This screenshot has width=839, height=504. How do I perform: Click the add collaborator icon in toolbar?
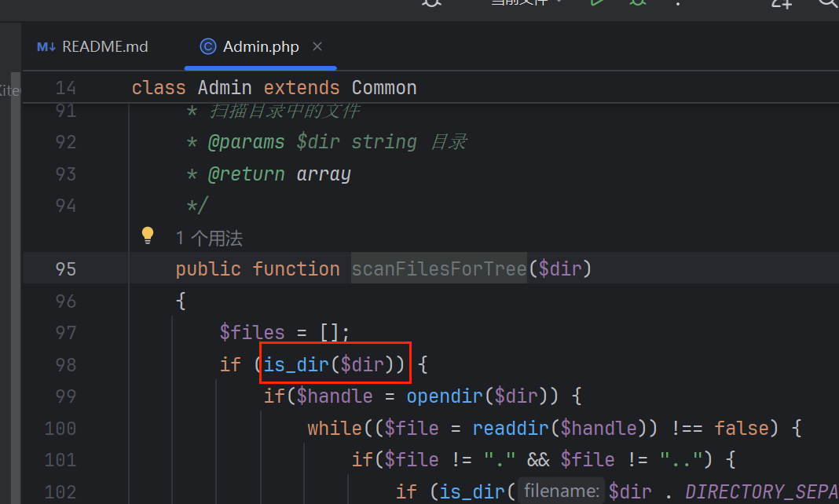click(781, 2)
